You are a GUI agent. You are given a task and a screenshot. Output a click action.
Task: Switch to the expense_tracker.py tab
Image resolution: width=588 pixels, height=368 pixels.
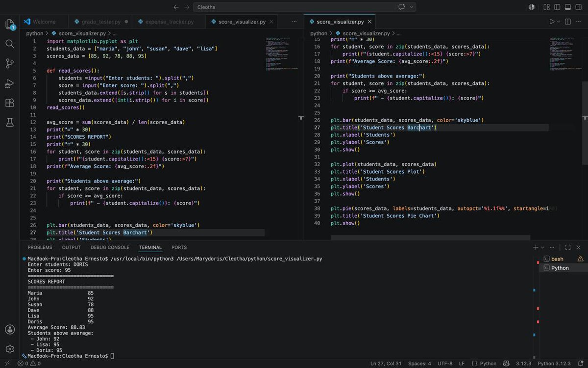(169, 22)
